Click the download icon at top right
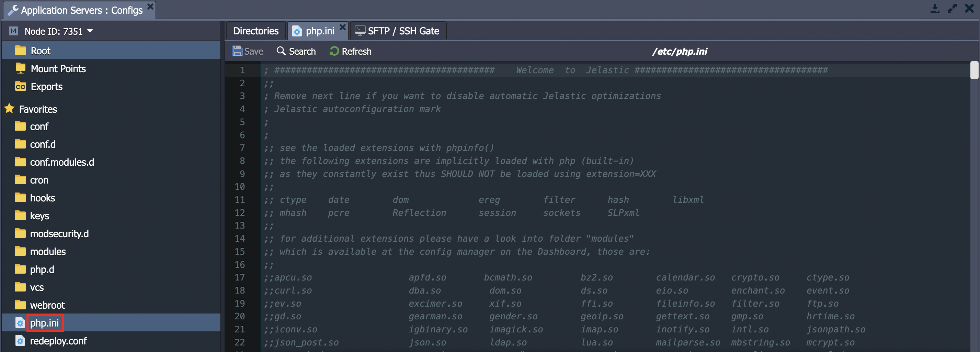The image size is (980, 352). pyautogui.click(x=935, y=8)
